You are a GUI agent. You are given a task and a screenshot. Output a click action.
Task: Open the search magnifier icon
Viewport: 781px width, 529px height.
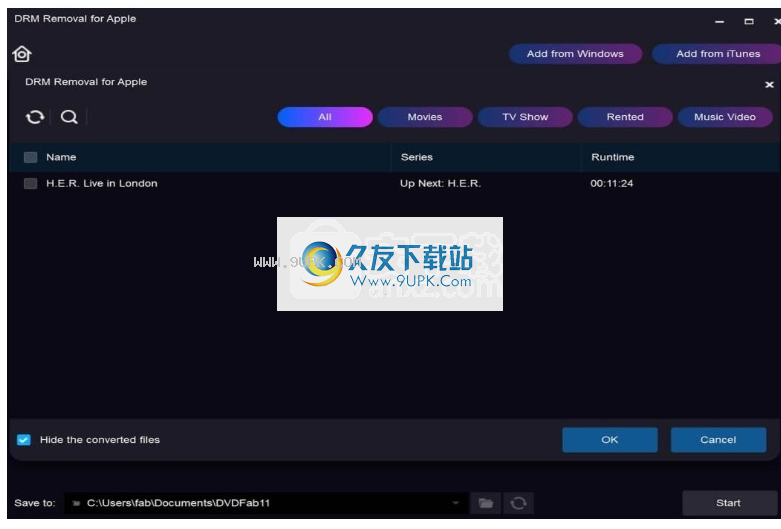[69, 117]
